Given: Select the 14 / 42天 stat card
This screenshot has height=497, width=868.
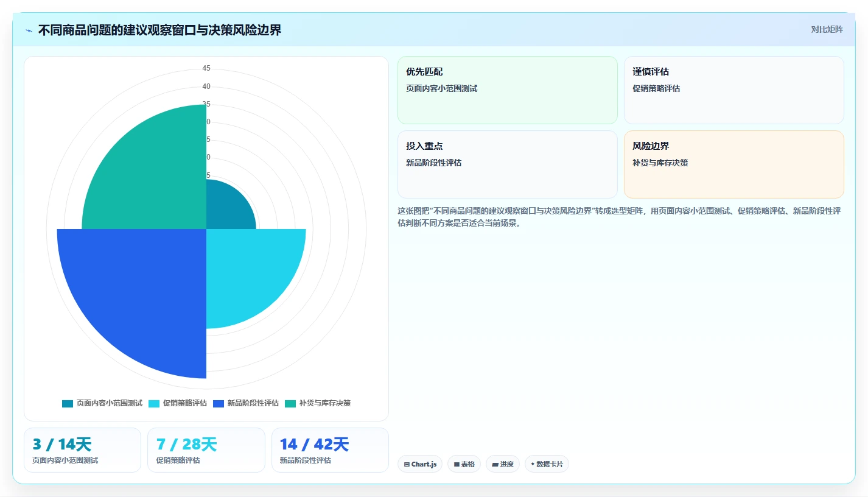Looking at the screenshot, I should (x=330, y=450).
